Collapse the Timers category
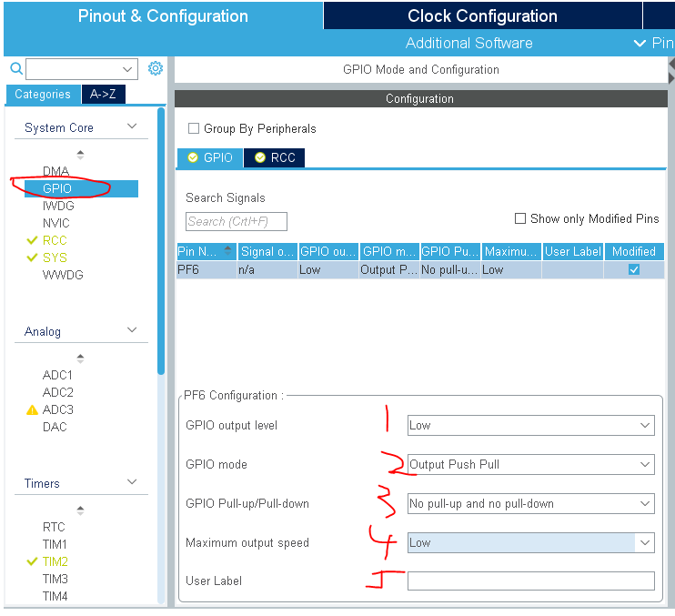The image size is (675, 616). pos(132,481)
